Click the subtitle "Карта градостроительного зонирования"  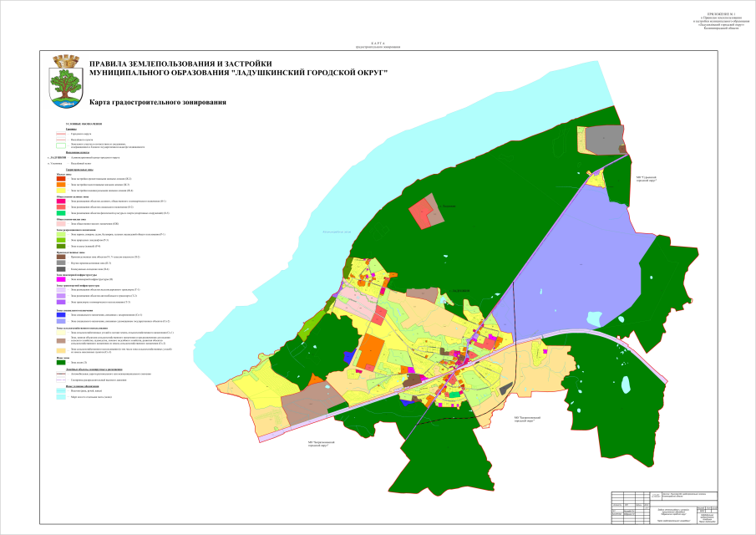158,102
